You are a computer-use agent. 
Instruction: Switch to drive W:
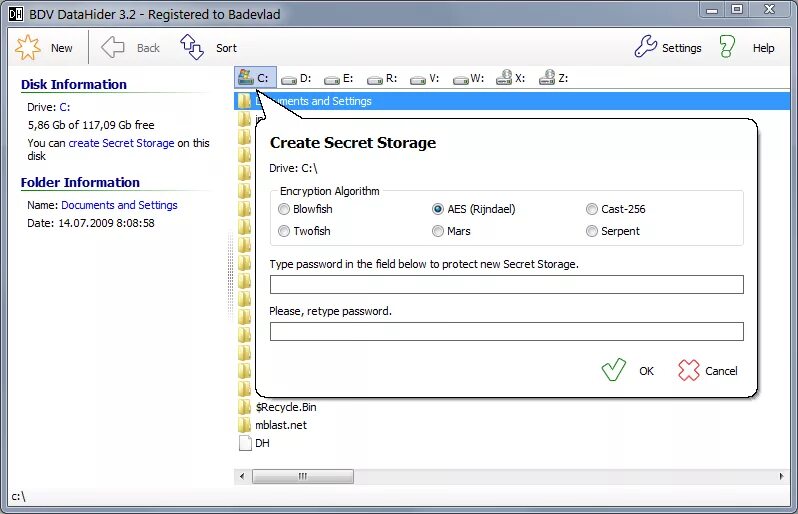(468, 78)
